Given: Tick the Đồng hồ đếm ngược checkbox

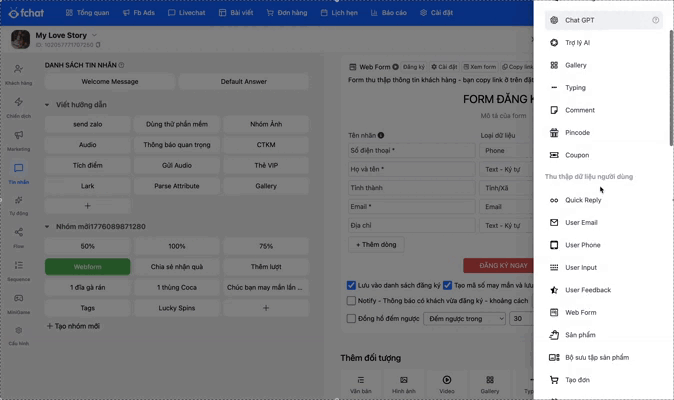Looking at the screenshot, I should tap(351, 318).
